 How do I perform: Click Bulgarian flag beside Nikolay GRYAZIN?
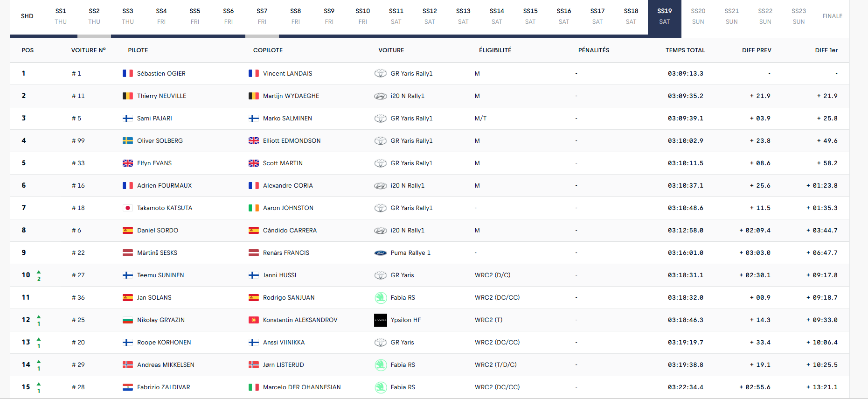point(128,320)
